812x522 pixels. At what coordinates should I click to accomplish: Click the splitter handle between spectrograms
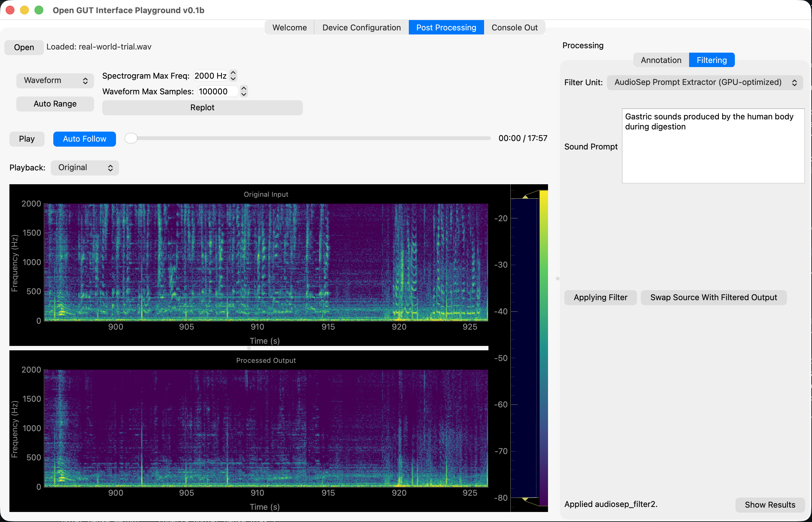249,348
